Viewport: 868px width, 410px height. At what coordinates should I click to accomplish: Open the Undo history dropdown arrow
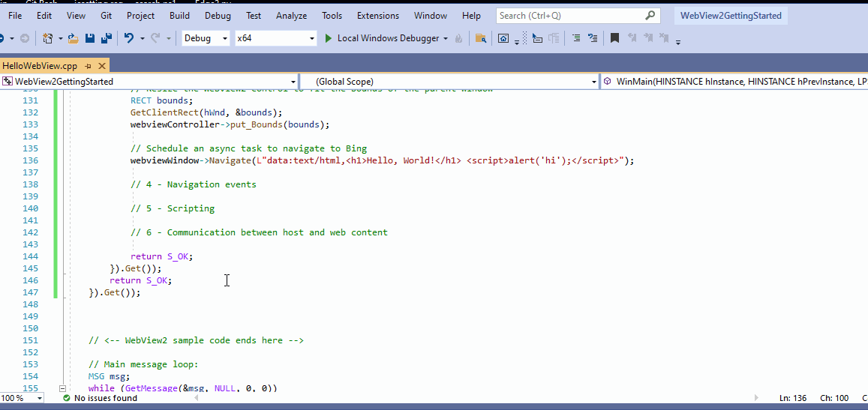pos(143,38)
